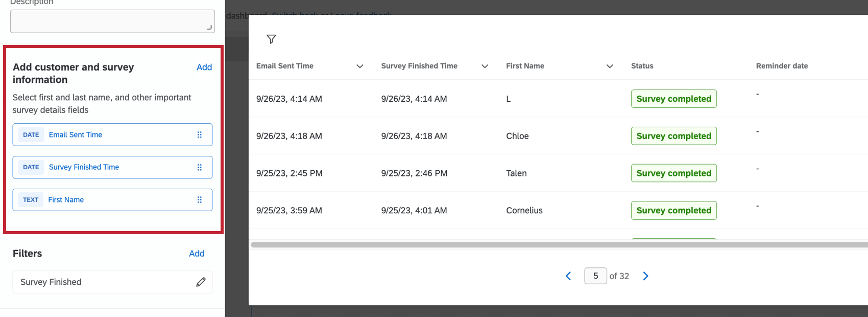Select the Email Sent Time field
The width and height of the screenshot is (868, 317).
click(76, 135)
